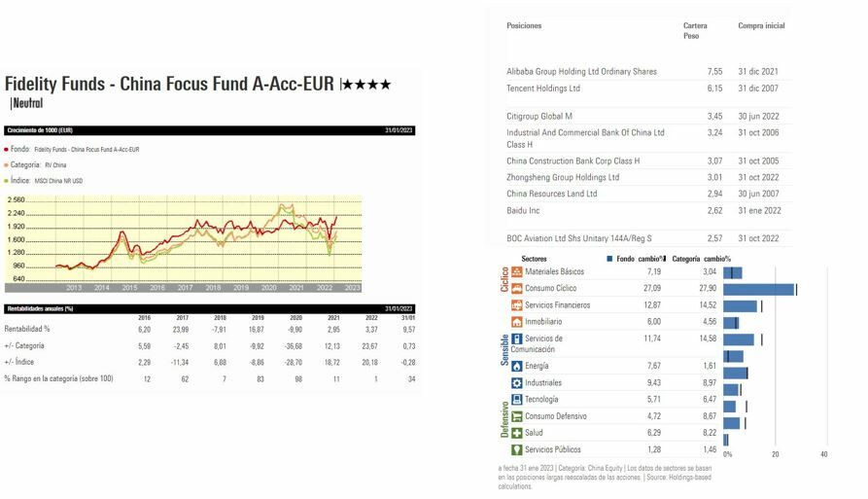
Task: Click the Industriales gear icon
Action: [x=517, y=383]
